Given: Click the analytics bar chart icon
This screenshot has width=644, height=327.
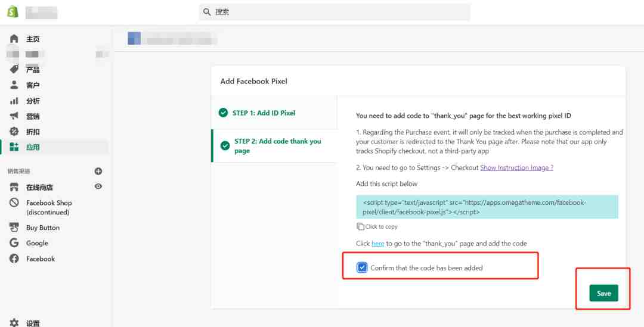Looking at the screenshot, I should [14, 101].
